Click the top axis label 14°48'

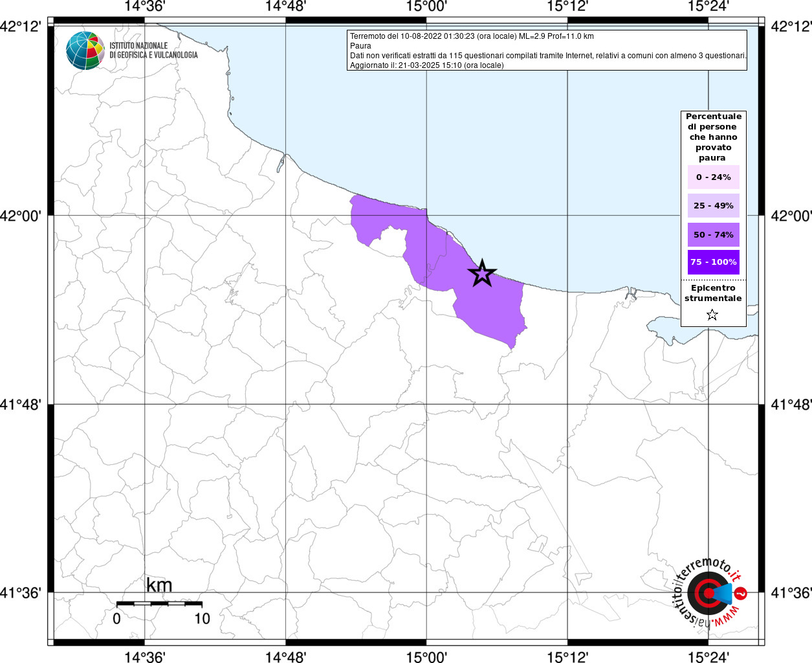point(286,6)
